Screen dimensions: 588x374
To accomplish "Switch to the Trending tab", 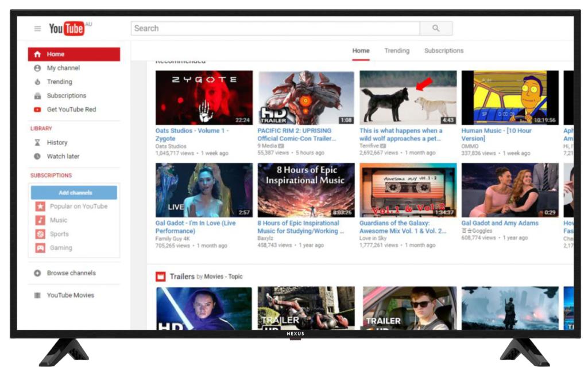I will [397, 50].
